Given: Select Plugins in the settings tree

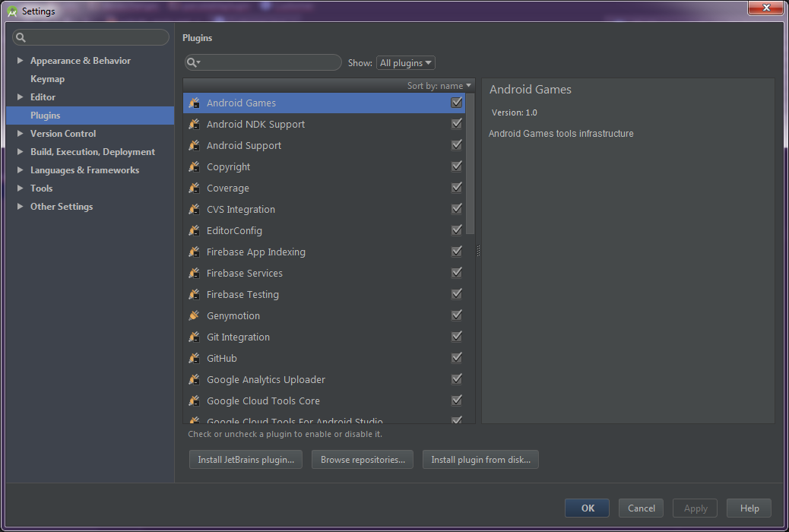Looking at the screenshot, I should click(90, 116).
